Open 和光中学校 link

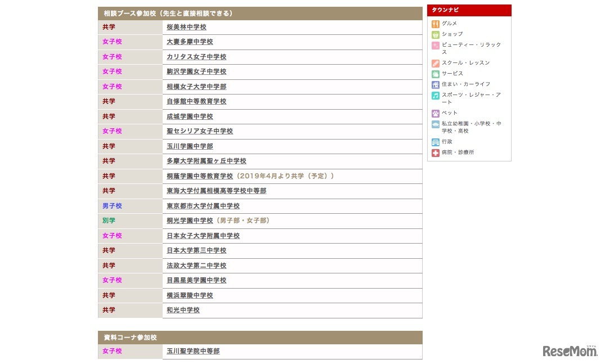coord(183,310)
